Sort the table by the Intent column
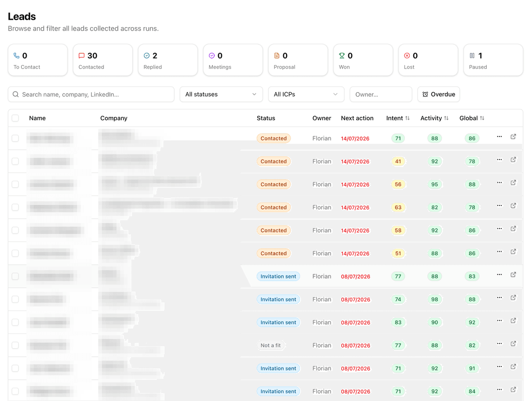This screenshot has width=532, height=401. pos(398,118)
